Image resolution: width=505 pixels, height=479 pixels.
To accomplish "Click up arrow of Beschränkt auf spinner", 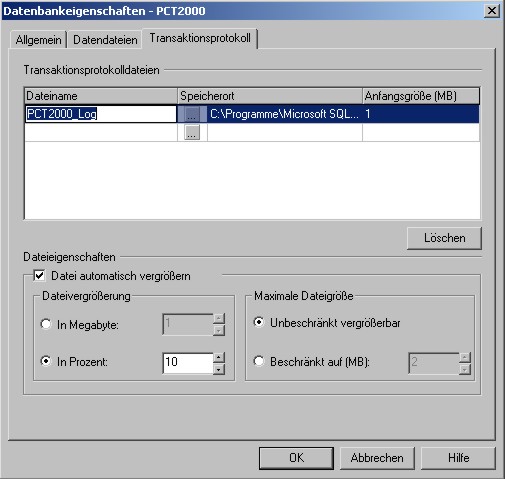I will coord(465,357).
